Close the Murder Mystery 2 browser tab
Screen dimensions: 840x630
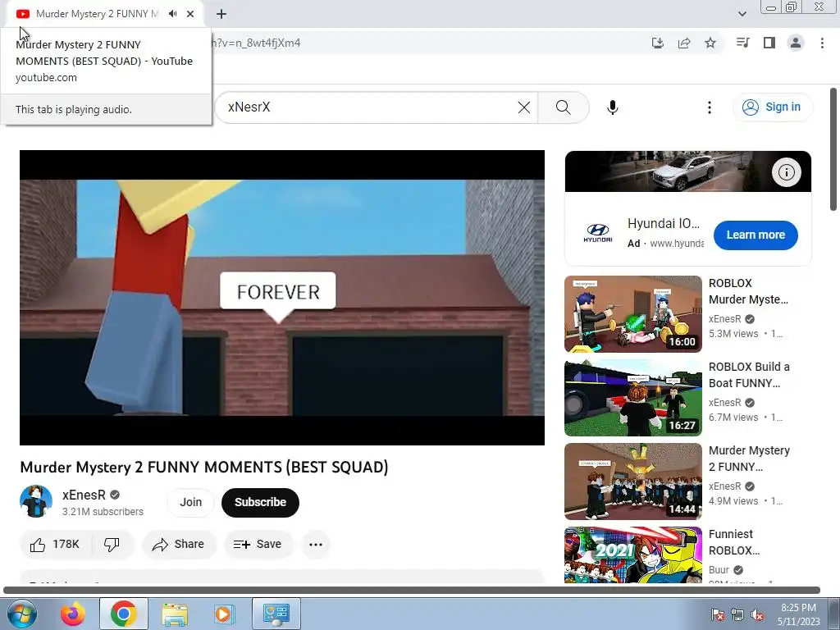[x=190, y=14]
